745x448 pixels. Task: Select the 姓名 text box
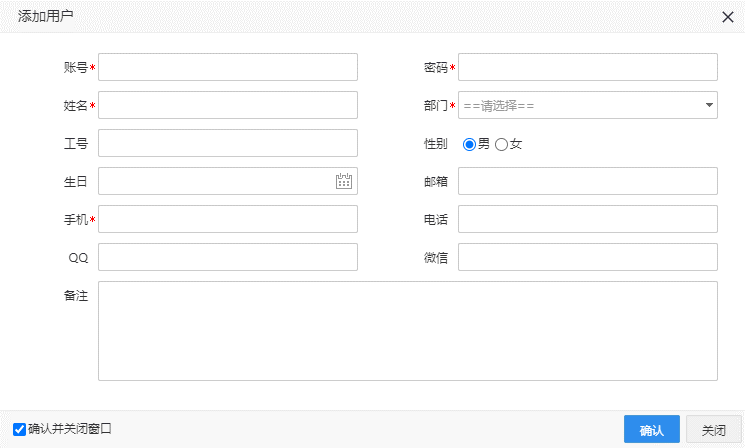(x=228, y=105)
